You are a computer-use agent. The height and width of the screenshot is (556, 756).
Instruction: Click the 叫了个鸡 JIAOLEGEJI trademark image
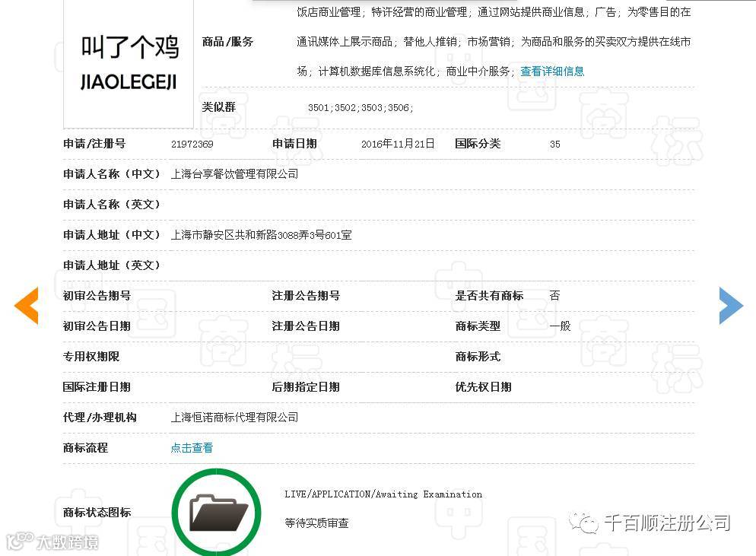(129, 63)
